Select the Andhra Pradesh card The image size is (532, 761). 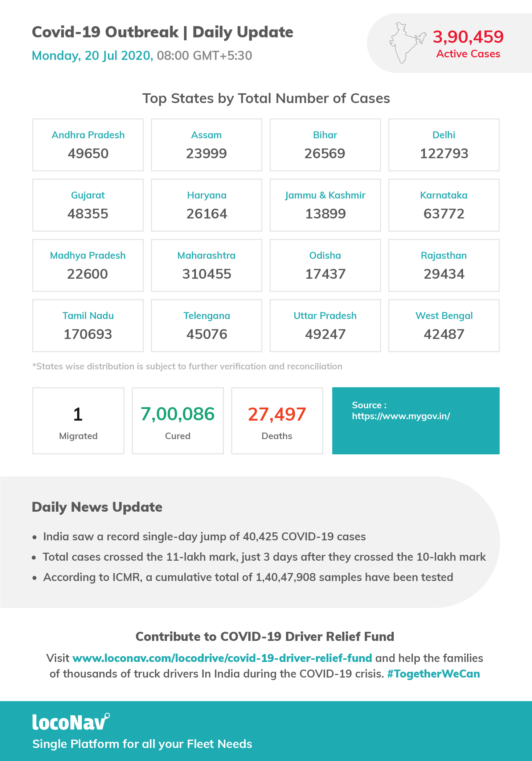[x=88, y=144]
